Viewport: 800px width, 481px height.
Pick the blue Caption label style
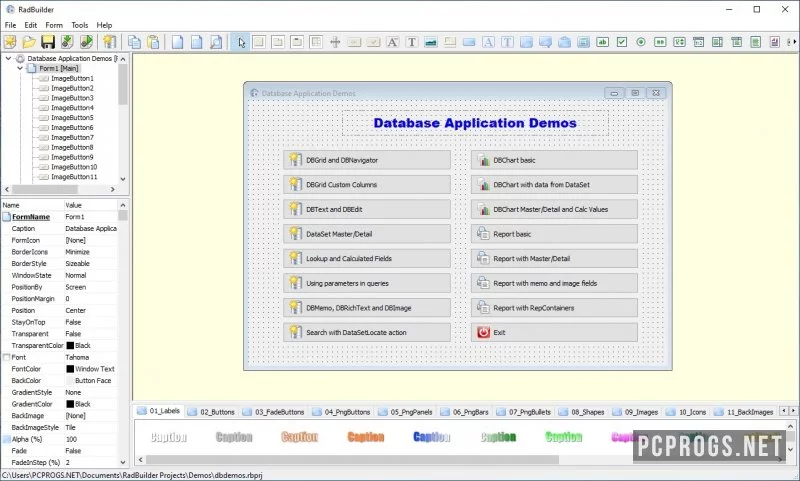point(432,437)
